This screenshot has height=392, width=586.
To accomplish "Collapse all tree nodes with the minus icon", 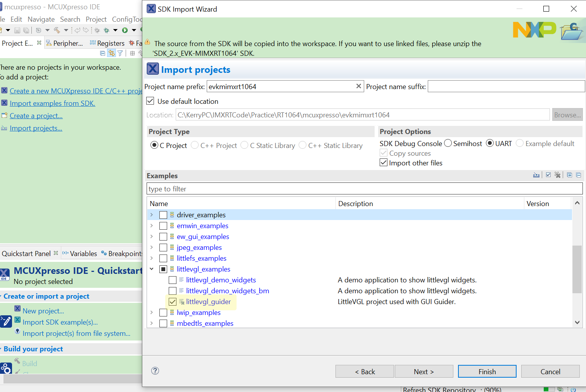I will (579, 175).
